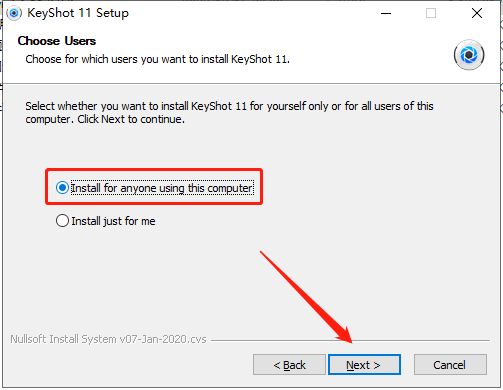Click the red highlight box border

pyautogui.click(x=154, y=170)
